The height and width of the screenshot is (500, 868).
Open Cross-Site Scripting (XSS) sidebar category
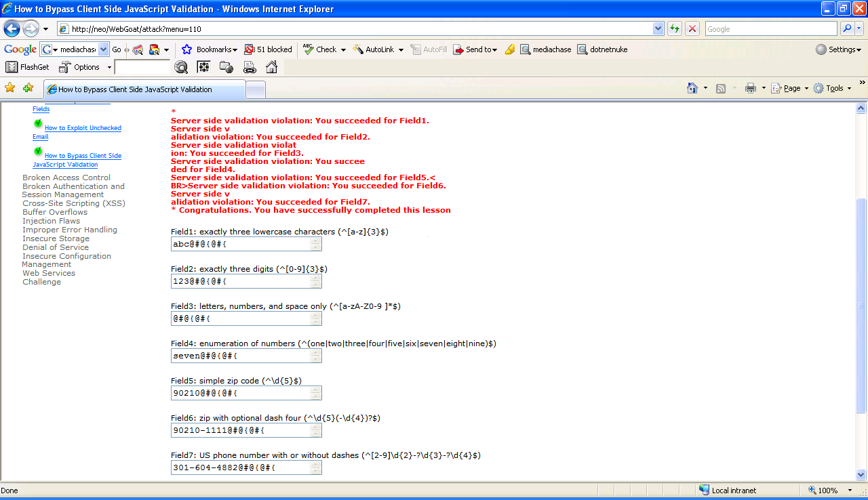73,203
